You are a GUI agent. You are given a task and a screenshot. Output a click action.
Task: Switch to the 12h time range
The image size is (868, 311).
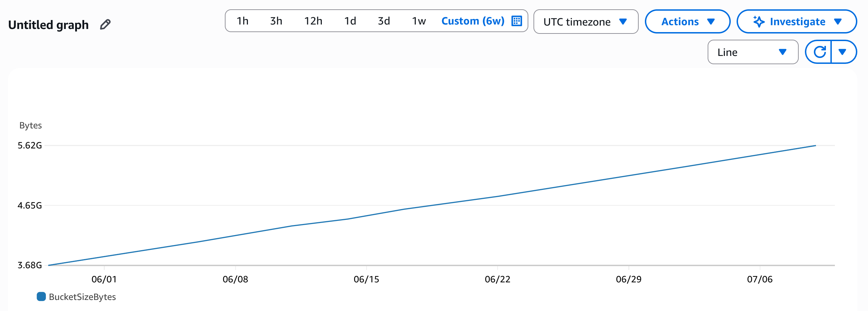313,21
